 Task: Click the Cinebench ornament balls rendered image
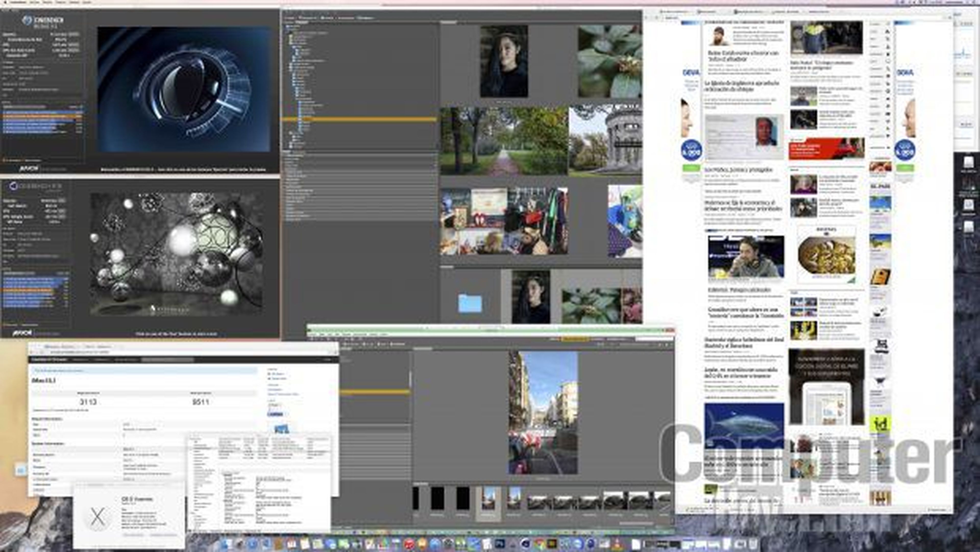pos(176,254)
